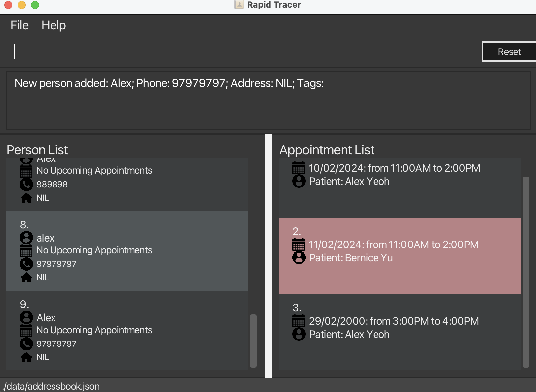Select 'No Upcoming Appointments' in entry 8
The height and width of the screenshot is (392, 536).
coord(94,250)
